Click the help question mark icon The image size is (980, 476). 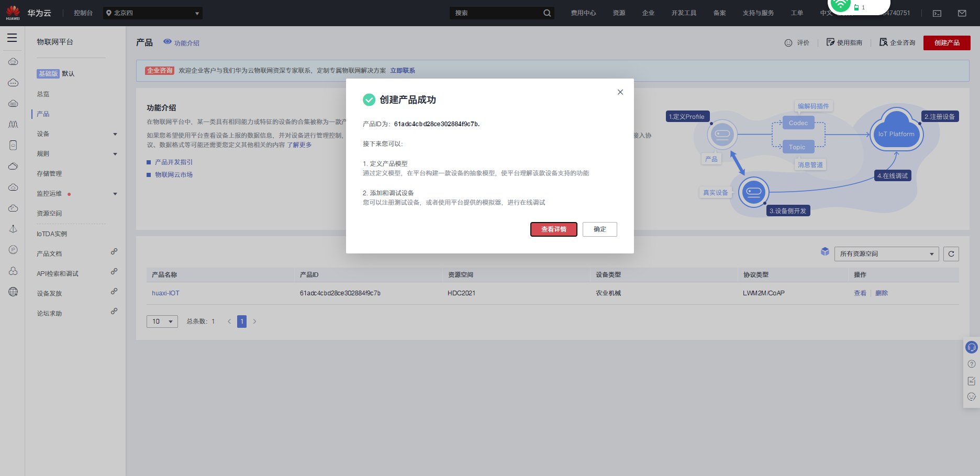point(972,364)
